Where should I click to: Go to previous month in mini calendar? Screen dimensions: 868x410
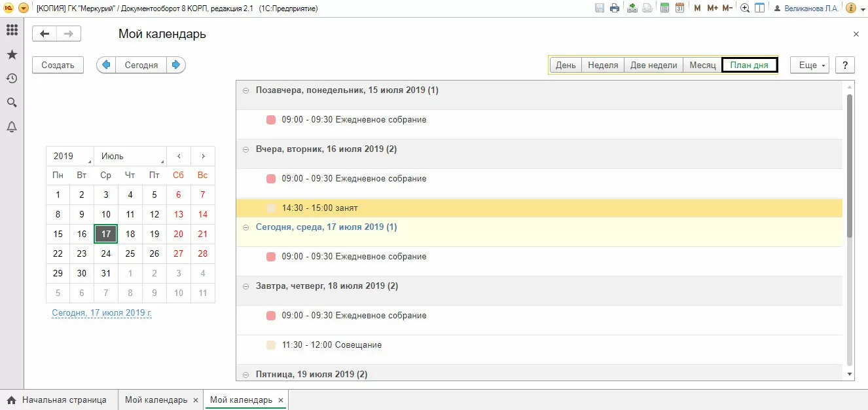tap(179, 156)
